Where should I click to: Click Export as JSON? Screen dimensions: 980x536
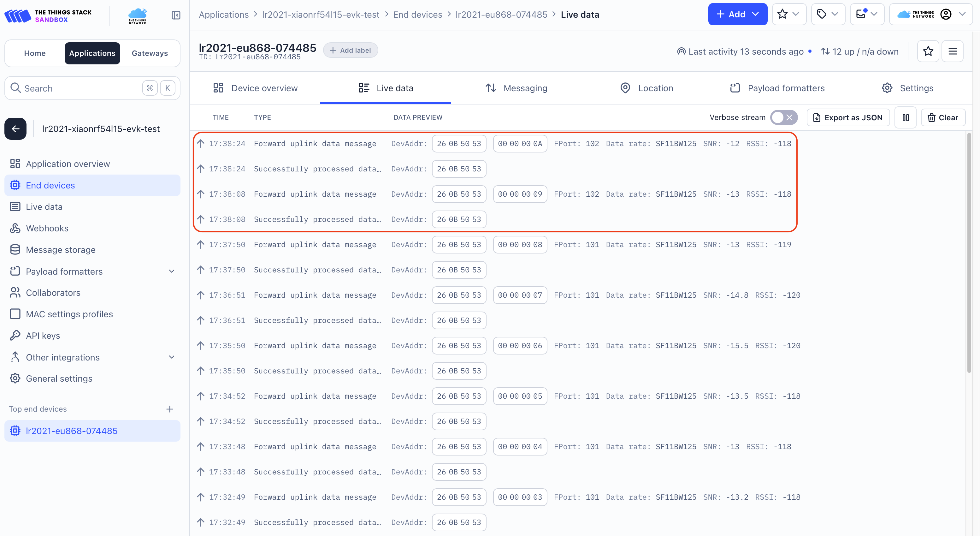point(848,118)
